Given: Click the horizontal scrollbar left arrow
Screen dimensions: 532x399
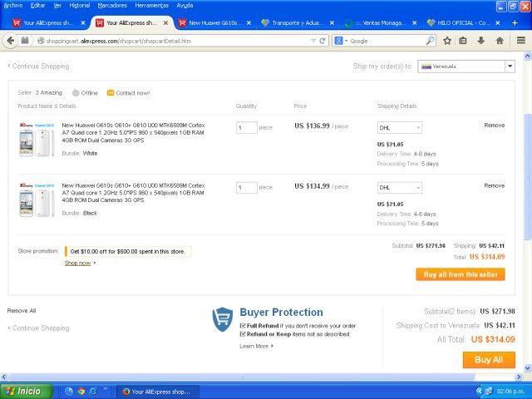Looking at the screenshot, I should (3, 377).
